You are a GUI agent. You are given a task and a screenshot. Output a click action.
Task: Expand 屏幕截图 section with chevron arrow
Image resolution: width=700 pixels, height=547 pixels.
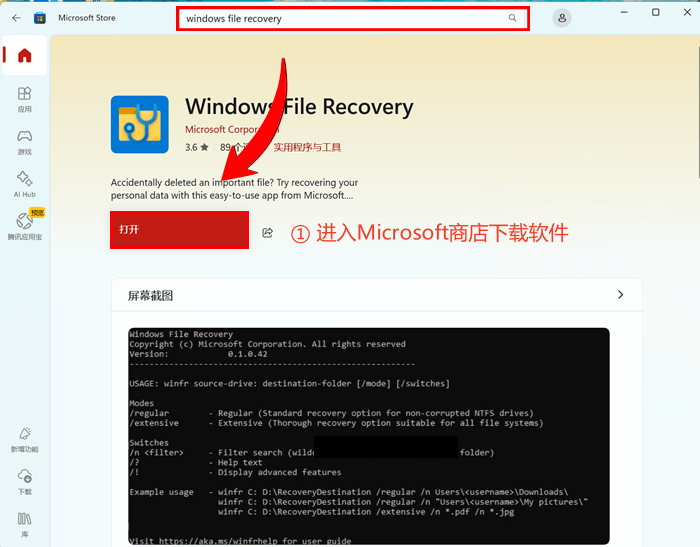[x=620, y=295]
